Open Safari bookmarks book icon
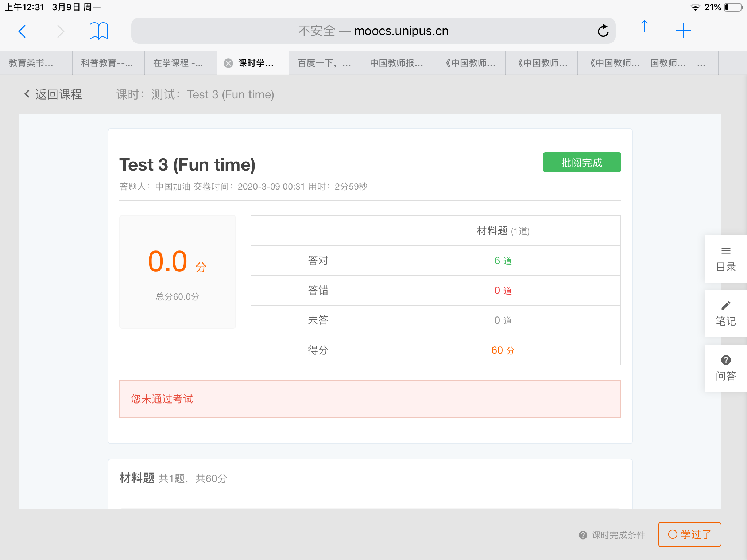Screen dimensions: 747x560 tap(98, 31)
